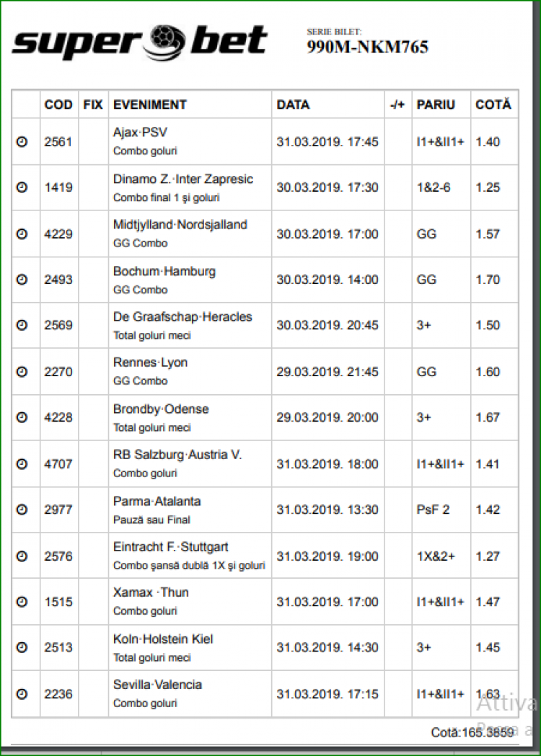Click ticket serial 990M-NKM765
The height and width of the screenshot is (756, 541).
tap(367, 47)
